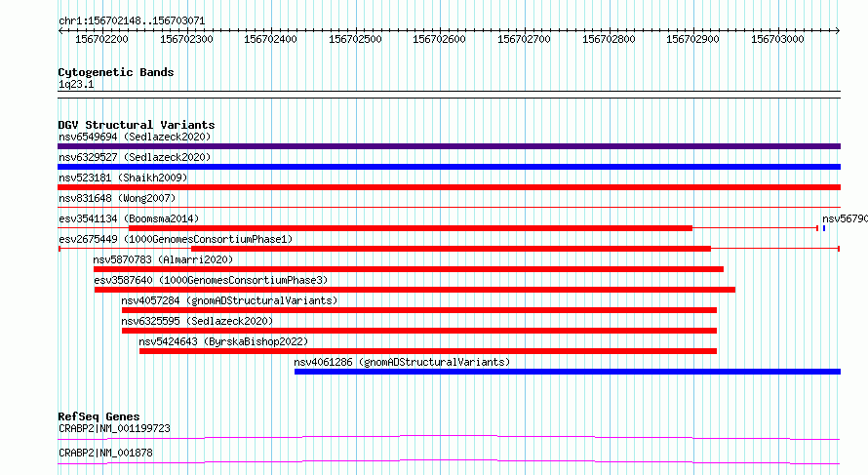Click ruler position 156702900

coord(693,39)
